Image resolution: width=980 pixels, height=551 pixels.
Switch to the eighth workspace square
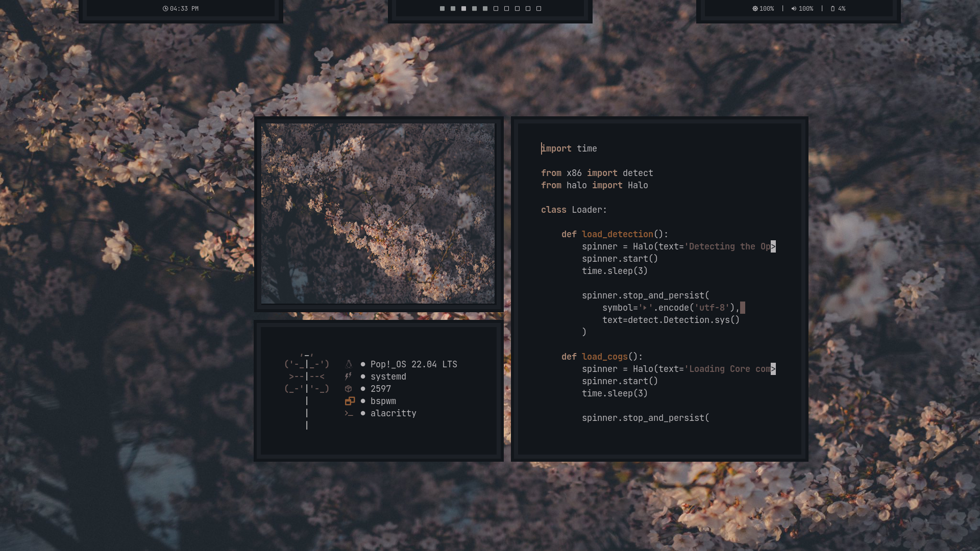517,9
